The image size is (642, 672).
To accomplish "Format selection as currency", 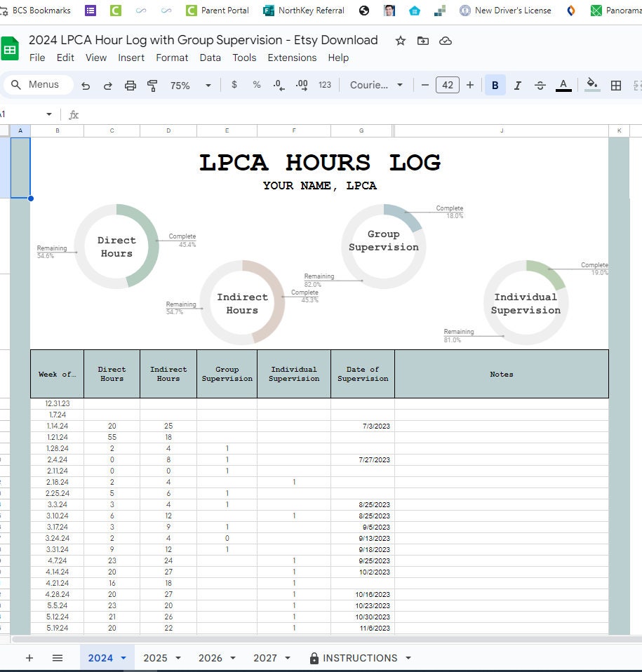I will [x=234, y=84].
